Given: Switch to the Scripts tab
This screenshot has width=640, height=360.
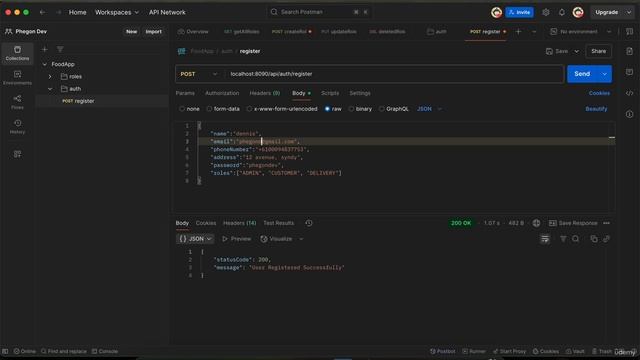Looking at the screenshot, I should coord(330,93).
